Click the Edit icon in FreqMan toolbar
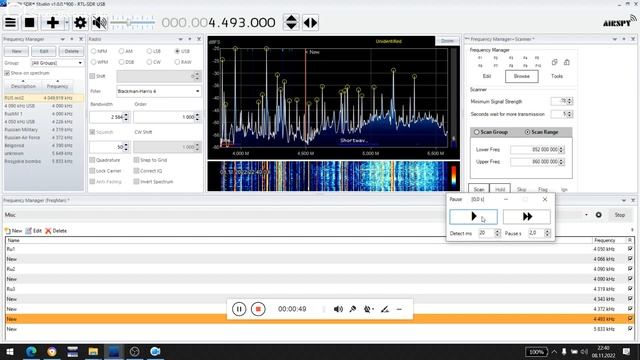The height and width of the screenshot is (360, 640). pos(33,231)
